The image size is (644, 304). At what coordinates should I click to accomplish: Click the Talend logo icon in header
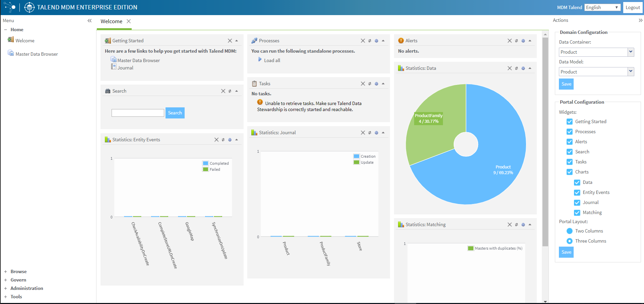pos(10,7)
